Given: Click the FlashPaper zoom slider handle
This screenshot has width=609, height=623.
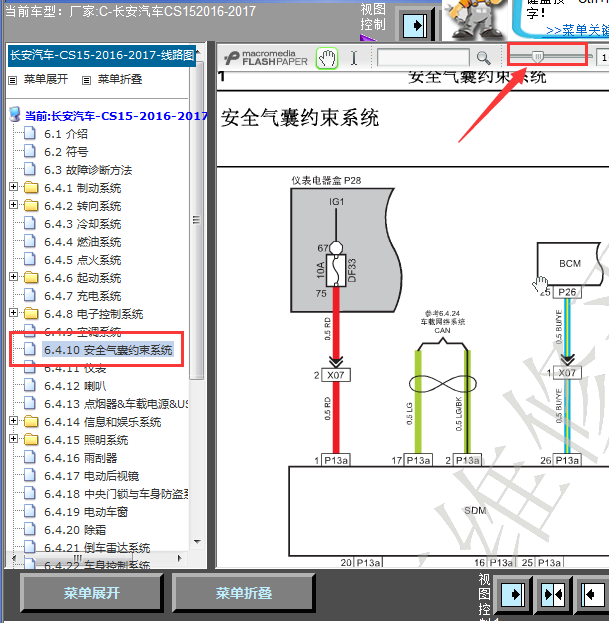Looking at the screenshot, I should [x=538, y=56].
